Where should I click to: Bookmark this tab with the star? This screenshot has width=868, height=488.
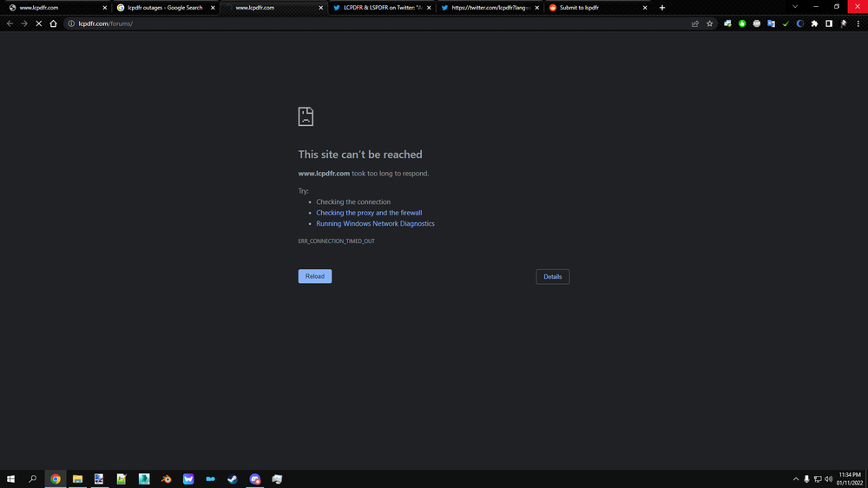tap(710, 23)
